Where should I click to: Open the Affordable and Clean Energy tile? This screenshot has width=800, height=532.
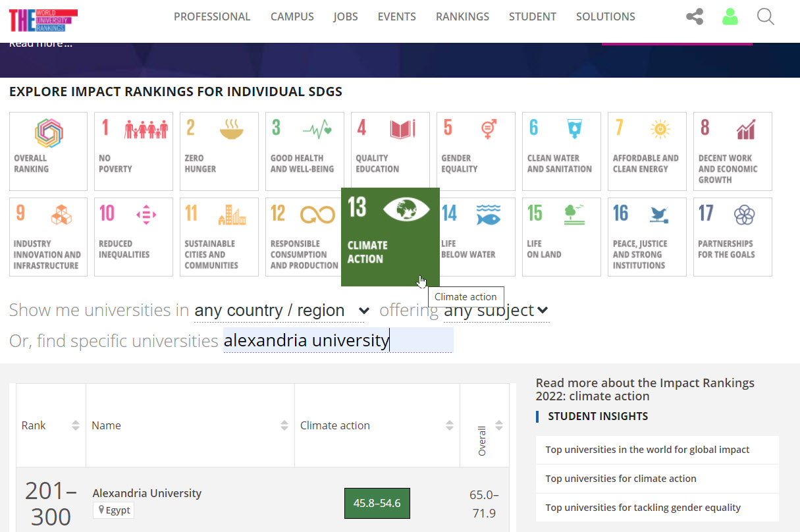tap(647, 151)
